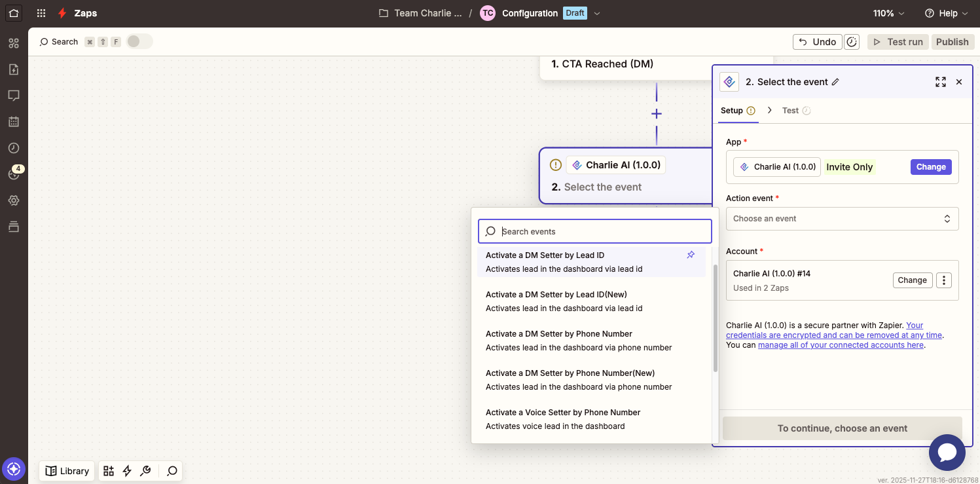Image resolution: width=980 pixels, height=484 pixels.
Task: Open the calendar icon in left sidebar
Action: pos(14,122)
